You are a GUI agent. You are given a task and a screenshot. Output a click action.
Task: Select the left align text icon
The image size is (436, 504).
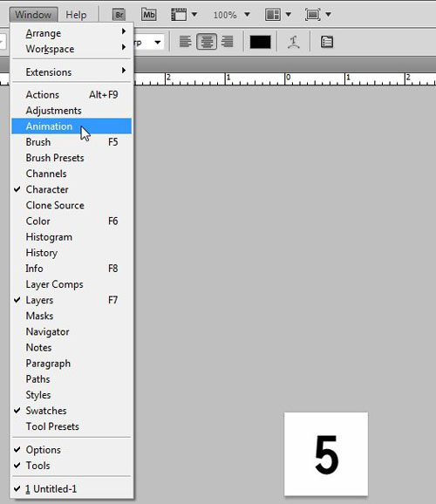point(185,42)
